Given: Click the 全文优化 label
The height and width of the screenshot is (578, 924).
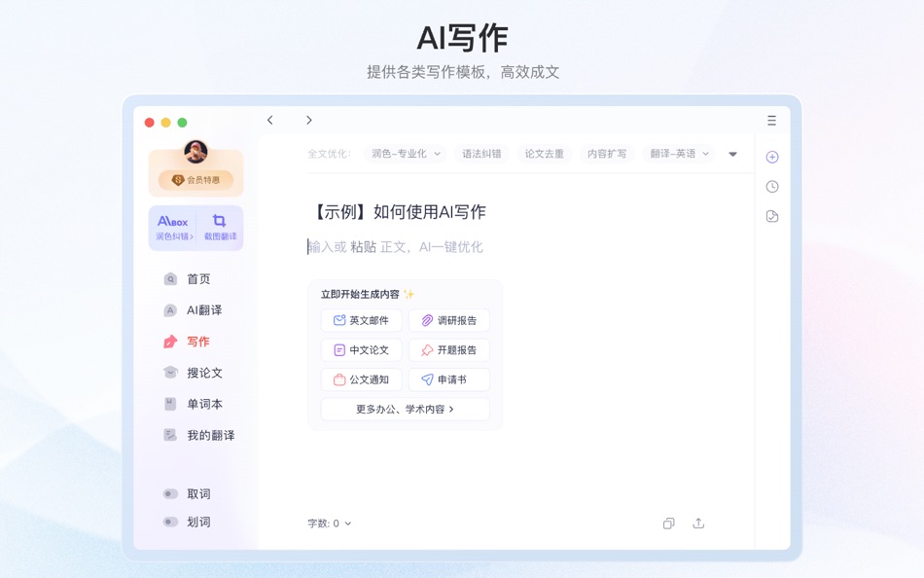Looking at the screenshot, I should [x=329, y=154].
